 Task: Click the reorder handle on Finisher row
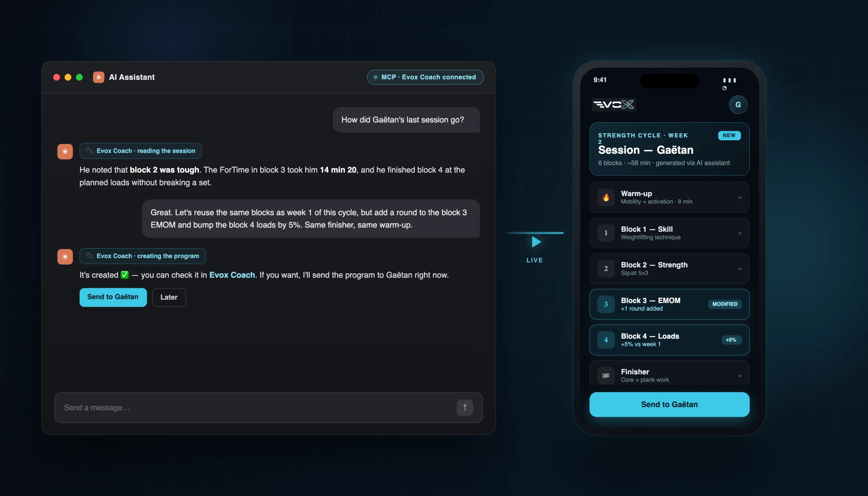pyautogui.click(x=740, y=376)
